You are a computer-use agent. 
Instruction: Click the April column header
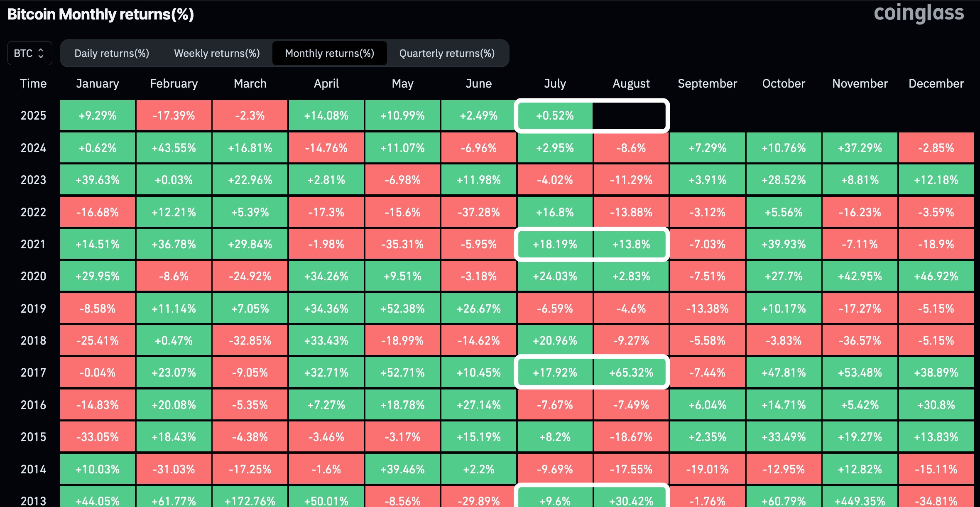click(326, 83)
